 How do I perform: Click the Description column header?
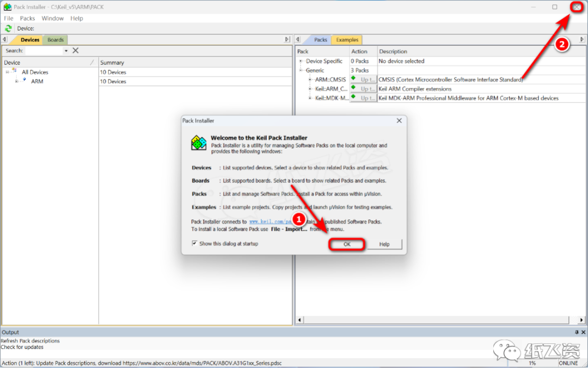click(x=481, y=51)
